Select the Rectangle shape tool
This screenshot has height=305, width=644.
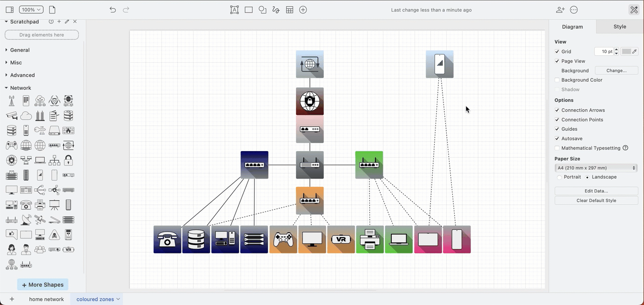click(x=248, y=10)
